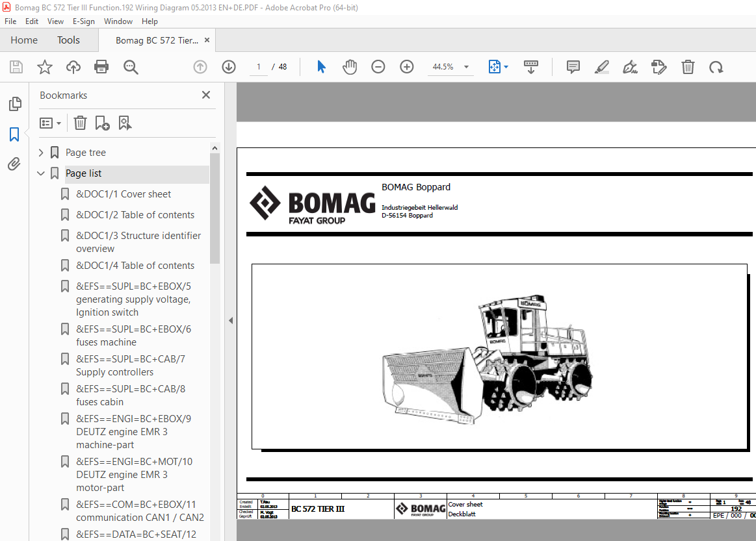The height and width of the screenshot is (541, 756).
Task: Switch to the Home tab
Action: [24, 40]
